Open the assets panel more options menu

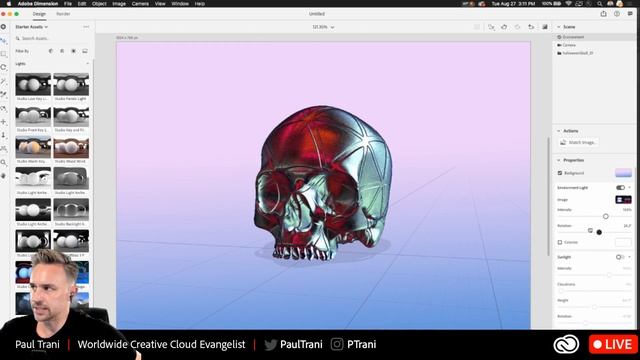(86, 27)
